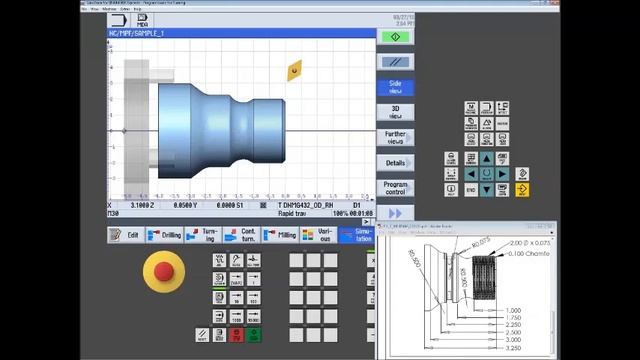Click the yellow tool insert in simulation
640x360 pixels.
(x=294, y=71)
